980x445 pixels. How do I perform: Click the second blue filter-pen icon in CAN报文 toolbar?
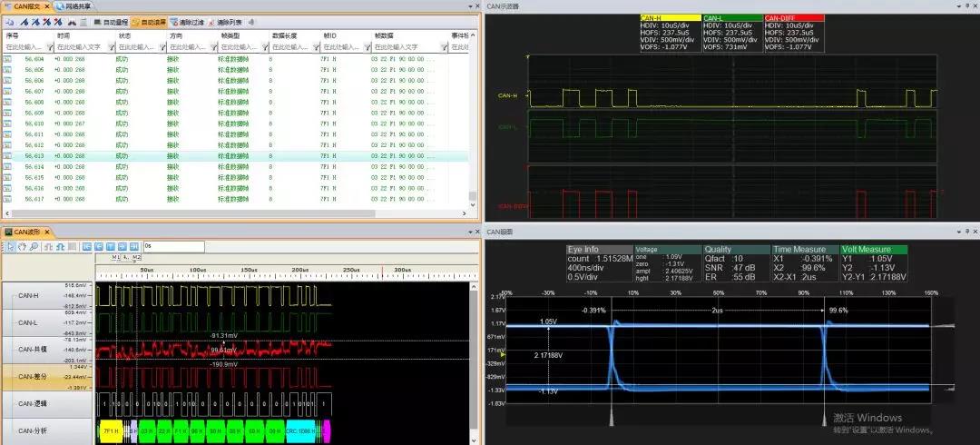pyautogui.click(x=35, y=22)
